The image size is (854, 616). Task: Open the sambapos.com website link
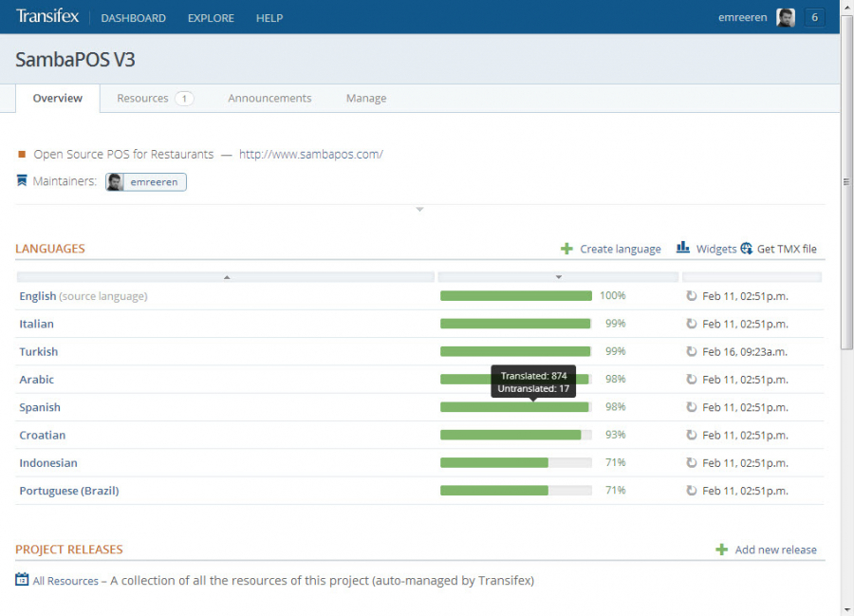[310, 154]
